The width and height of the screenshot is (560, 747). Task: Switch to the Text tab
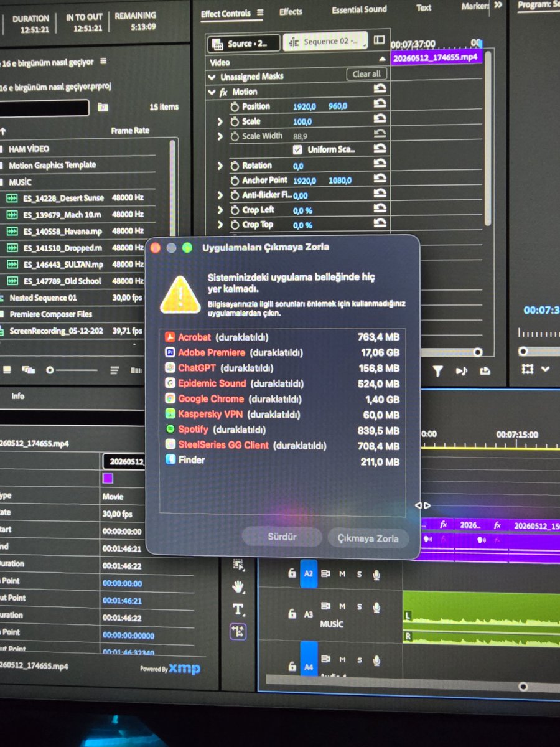point(424,8)
